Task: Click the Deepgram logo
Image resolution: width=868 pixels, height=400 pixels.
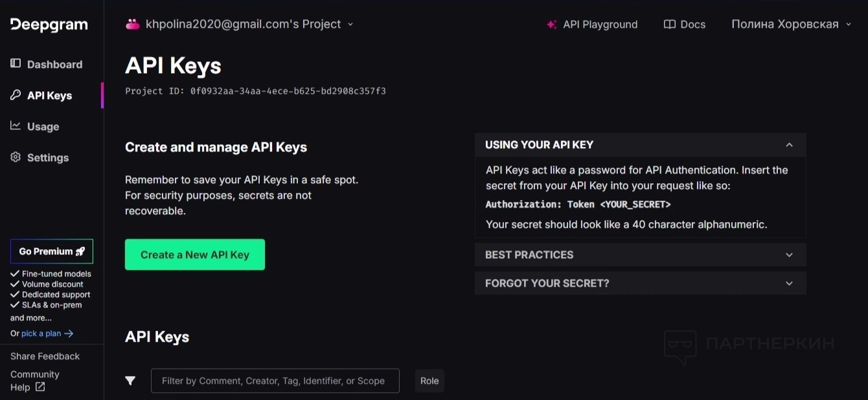Action: tap(49, 25)
